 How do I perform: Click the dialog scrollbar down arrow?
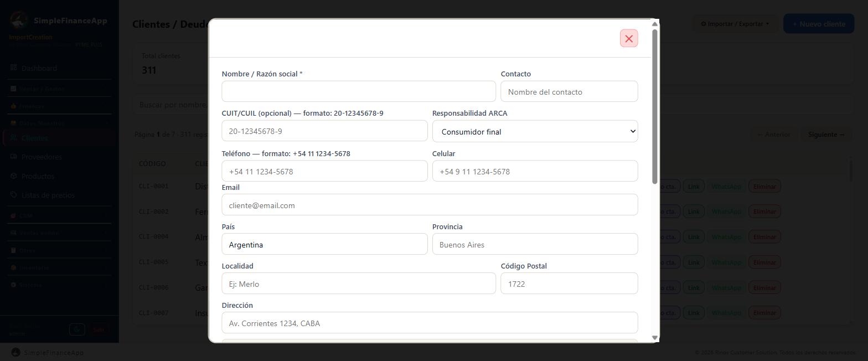(x=655, y=338)
